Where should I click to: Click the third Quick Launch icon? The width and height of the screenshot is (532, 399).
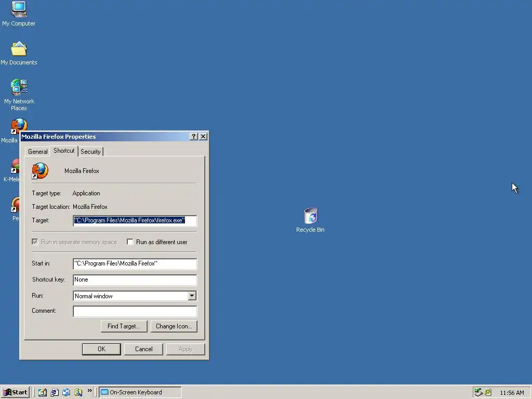tap(66, 392)
